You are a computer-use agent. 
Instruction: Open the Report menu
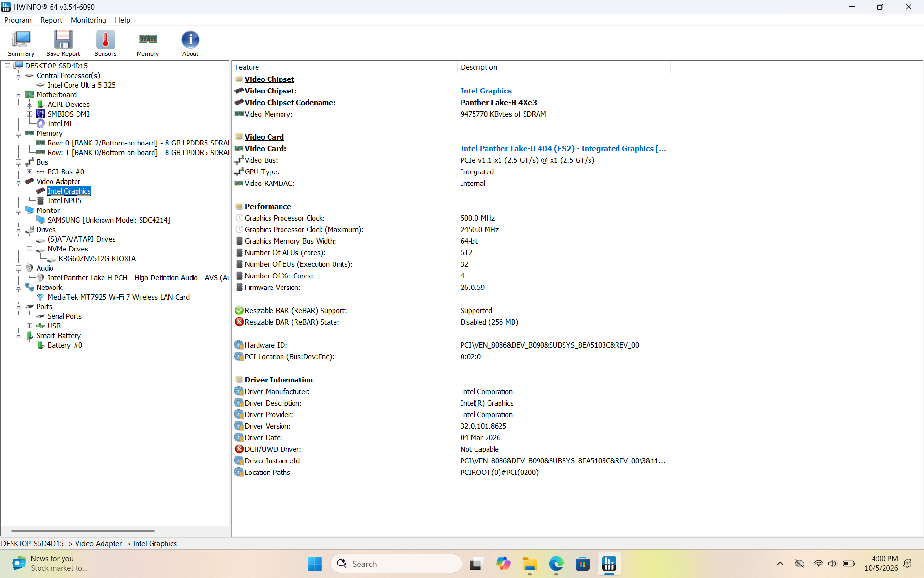[x=51, y=20]
